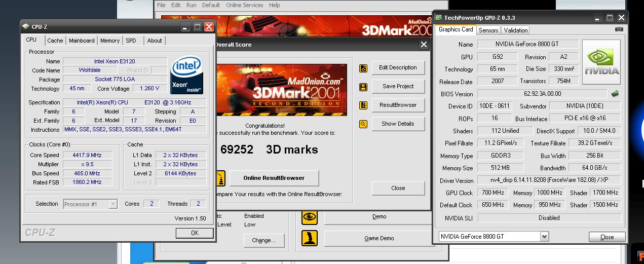Image resolution: width=644 pixels, height=264 pixels.
Task: Click the Level 2 cache 6144 KBytes value
Action: [181, 173]
